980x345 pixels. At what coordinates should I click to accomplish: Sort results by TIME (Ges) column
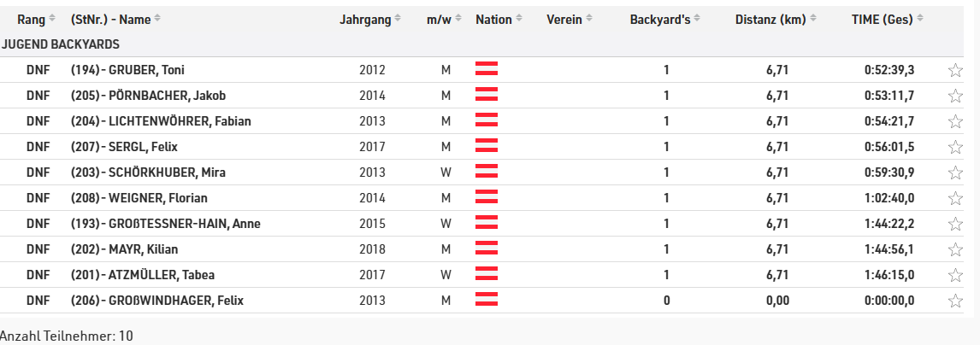888,20
